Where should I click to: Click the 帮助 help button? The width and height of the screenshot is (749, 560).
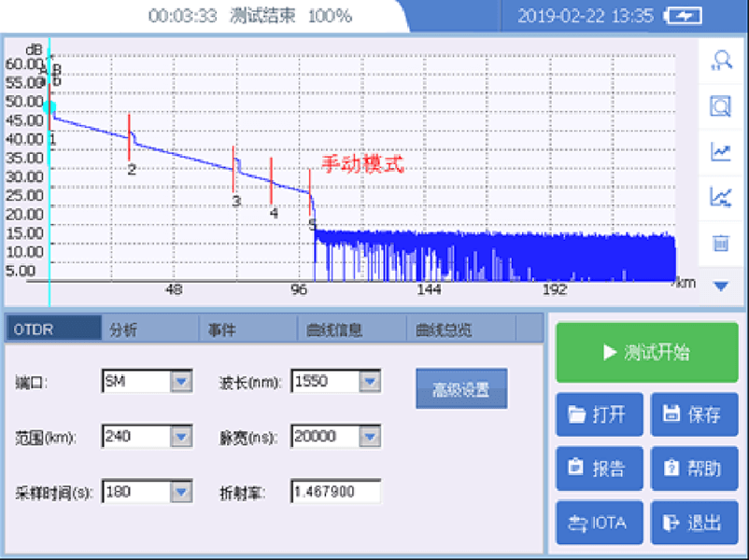(x=694, y=469)
